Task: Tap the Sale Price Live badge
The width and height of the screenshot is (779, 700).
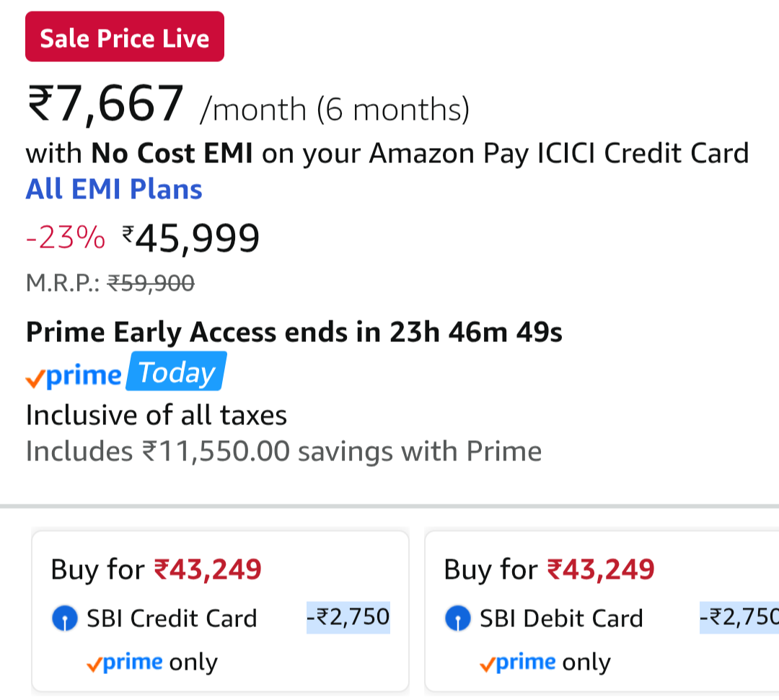Action: pyautogui.click(x=125, y=37)
